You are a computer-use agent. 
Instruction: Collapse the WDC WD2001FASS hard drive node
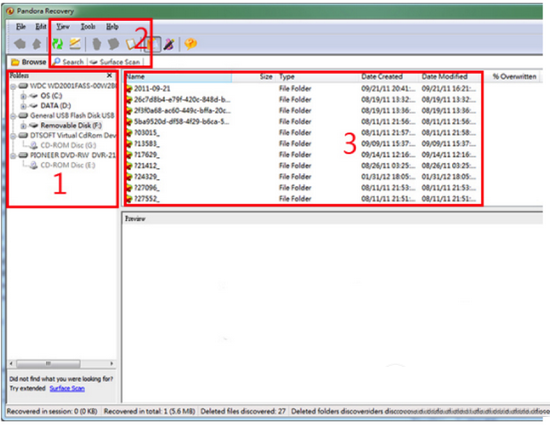click(13, 86)
